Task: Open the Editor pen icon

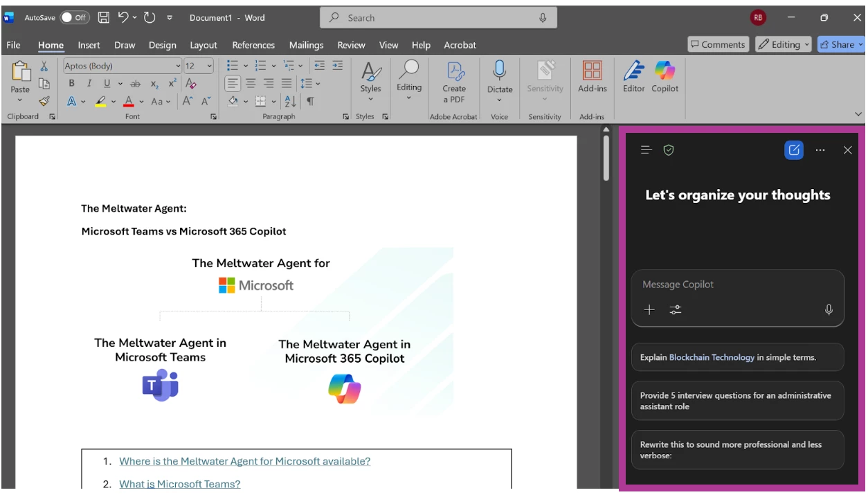Action: (x=633, y=77)
